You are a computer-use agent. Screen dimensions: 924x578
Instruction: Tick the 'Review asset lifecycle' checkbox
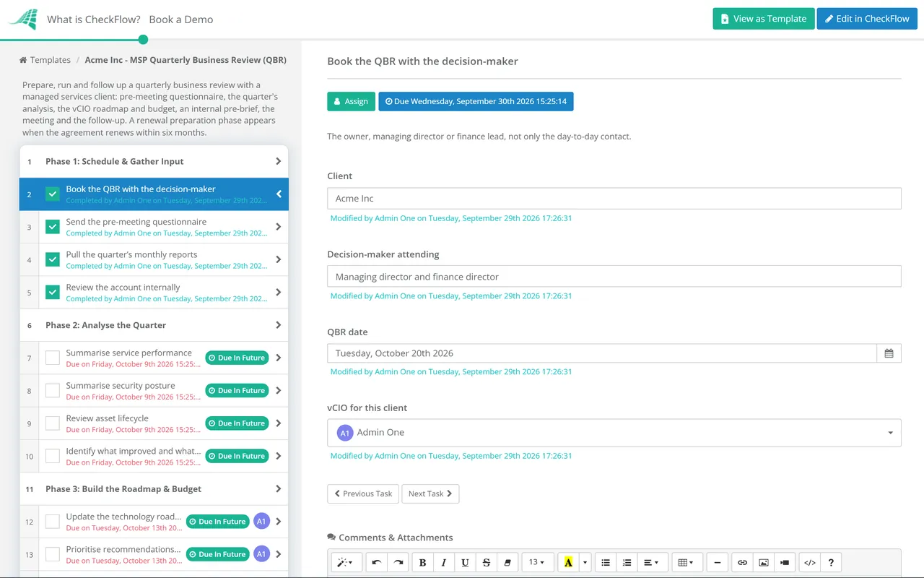(x=53, y=423)
